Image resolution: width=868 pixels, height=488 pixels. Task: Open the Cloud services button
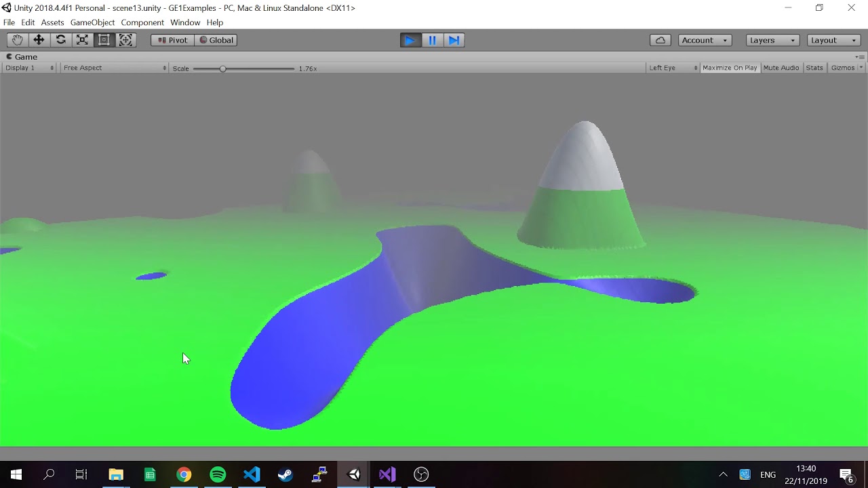click(x=660, y=40)
